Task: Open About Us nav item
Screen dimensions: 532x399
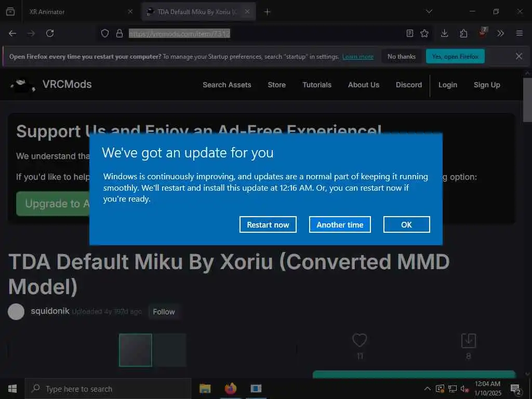Action: coord(363,85)
